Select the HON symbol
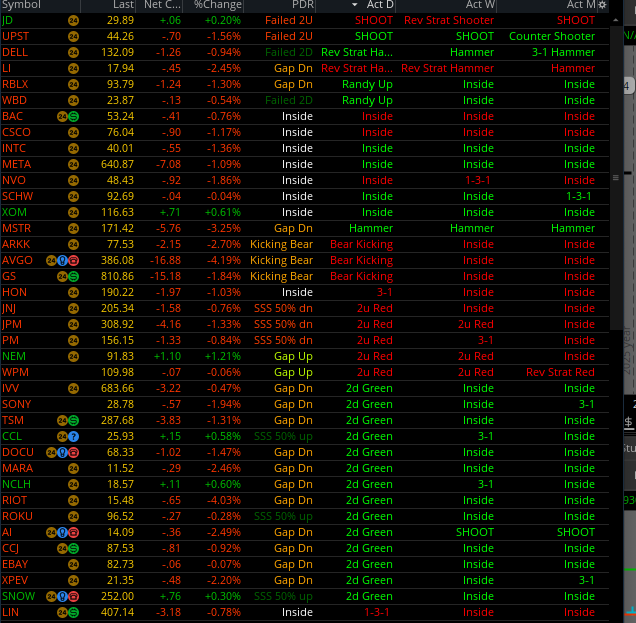The width and height of the screenshot is (636, 623). click(15, 292)
